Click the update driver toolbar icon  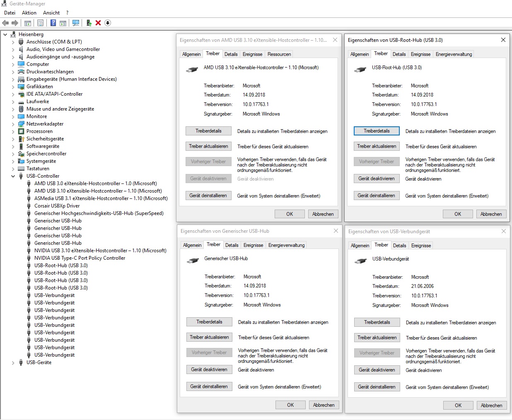pyautogui.click(x=89, y=23)
